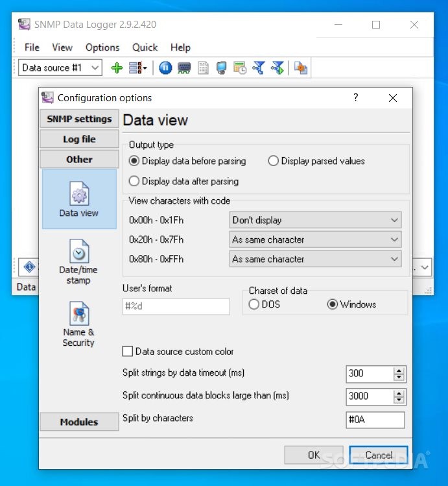Screen dimensions: 448x486
Task: Close the SNMP Data Logger main window
Action: pos(414,25)
